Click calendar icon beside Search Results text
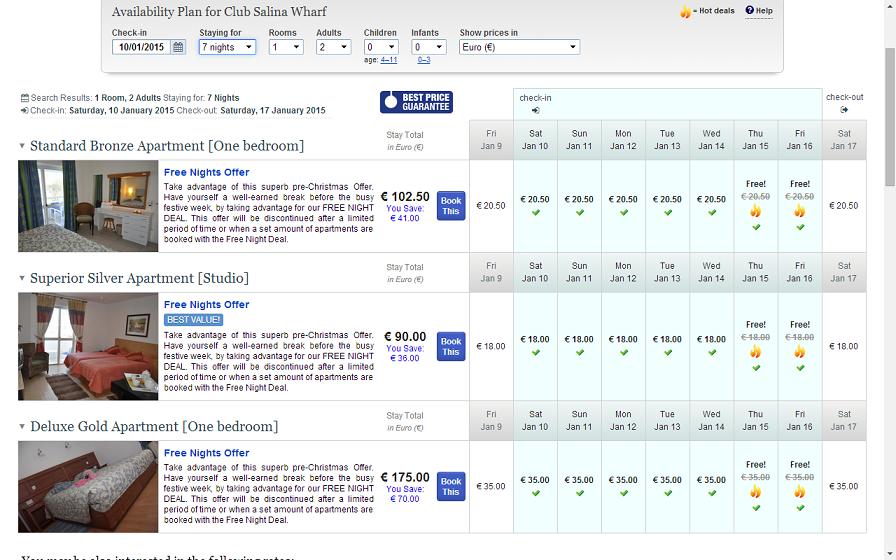This screenshot has height=560, width=896. pyautogui.click(x=25, y=98)
